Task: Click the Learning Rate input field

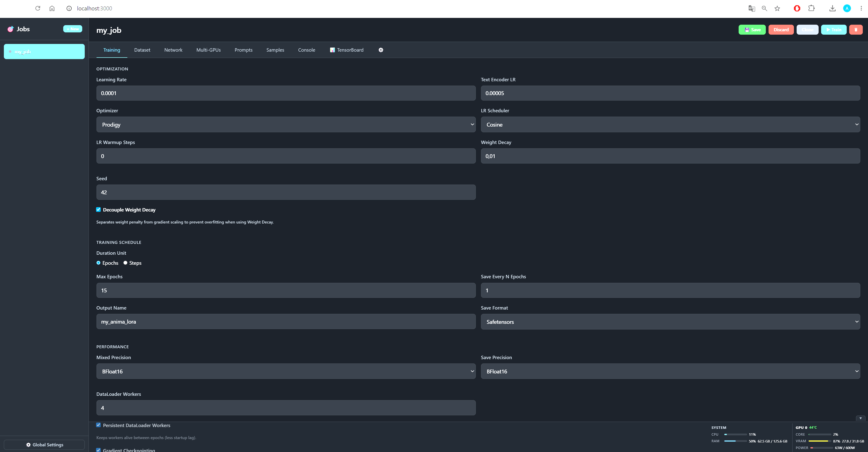Action: coord(286,93)
